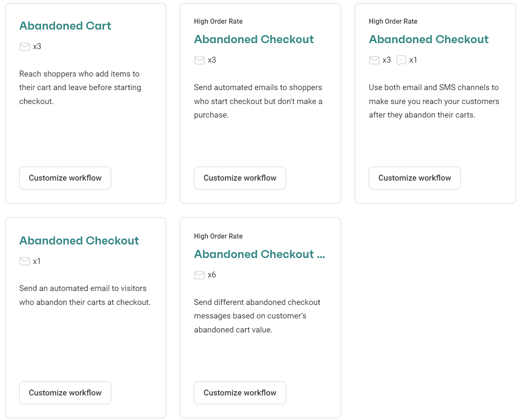Open the Abandoned Cart workflow title
521x420 pixels.
pyautogui.click(x=65, y=26)
